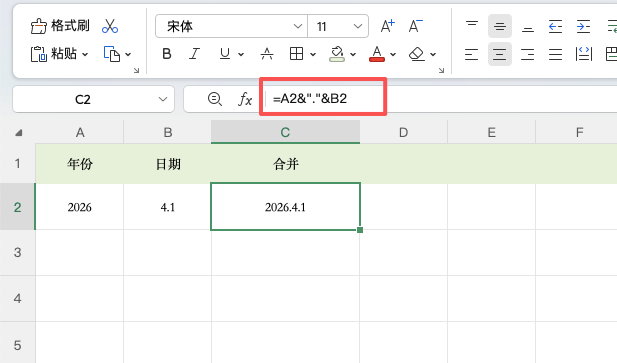This screenshot has height=363, width=617.
Task: Open underline style dropdown arrow
Action: [241, 54]
